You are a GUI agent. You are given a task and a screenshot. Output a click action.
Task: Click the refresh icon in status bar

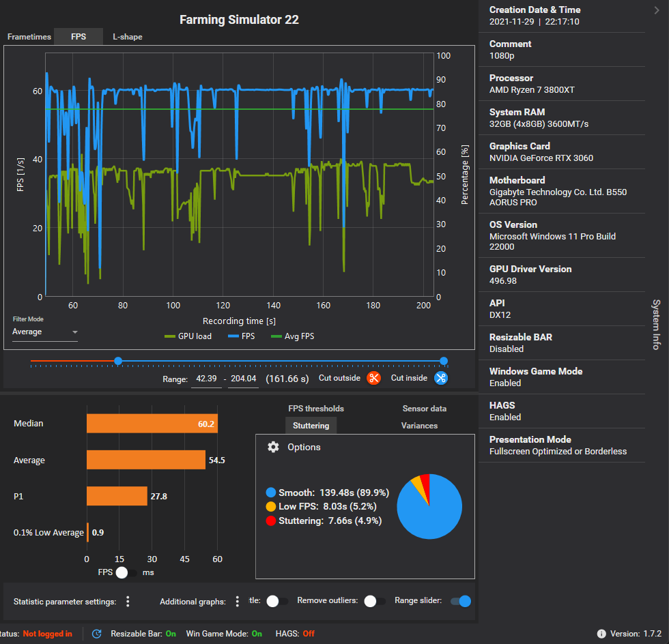(97, 634)
